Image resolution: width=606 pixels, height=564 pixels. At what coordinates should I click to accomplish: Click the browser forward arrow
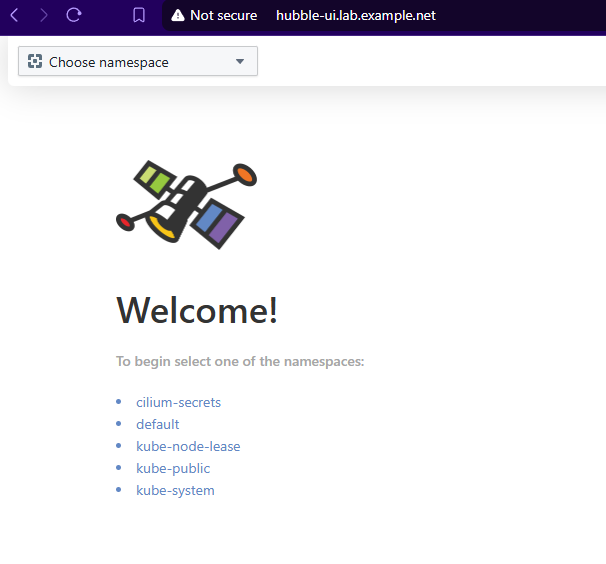pos(43,15)
